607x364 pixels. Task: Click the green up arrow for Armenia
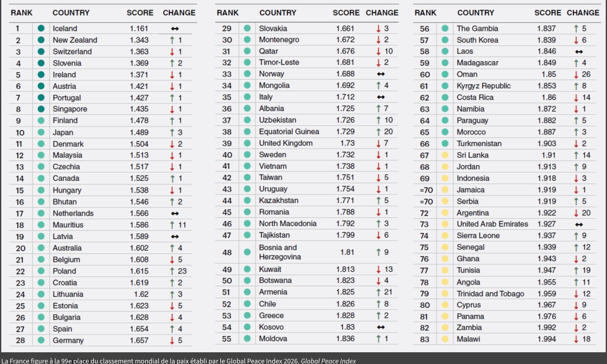pyautogui.click(x=378, y=292)
